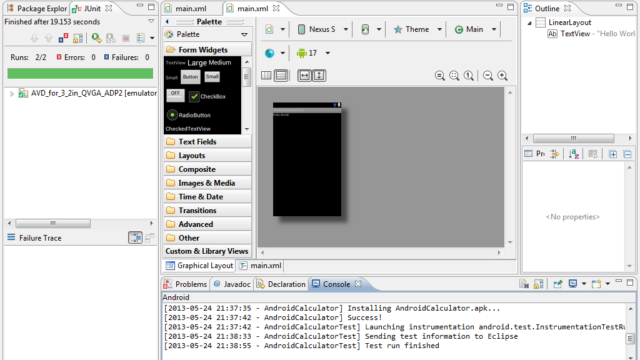Screen dimensions: 640x360
Task: Set horizontal orientation for LinearLayout
Action: click(266, 76)
